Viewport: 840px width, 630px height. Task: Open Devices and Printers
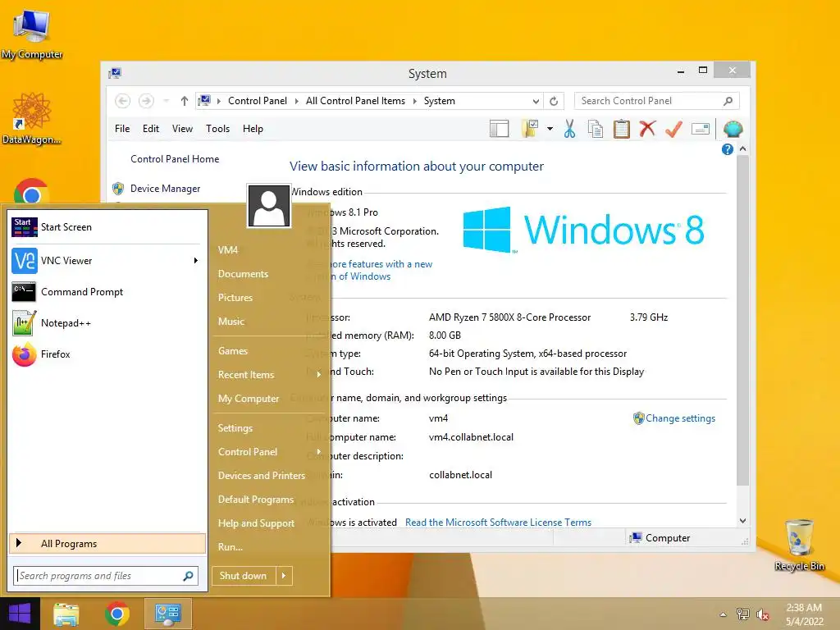262,475
